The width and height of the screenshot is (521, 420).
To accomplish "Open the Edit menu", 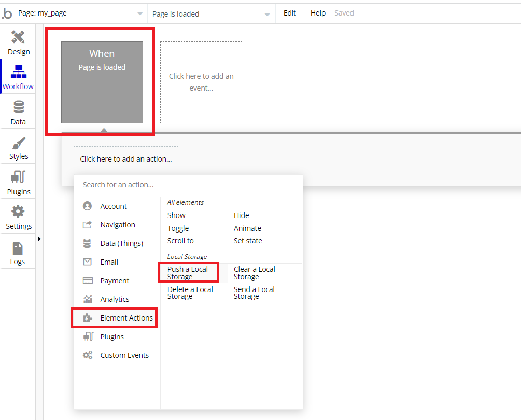I will [x=289, y=13].
